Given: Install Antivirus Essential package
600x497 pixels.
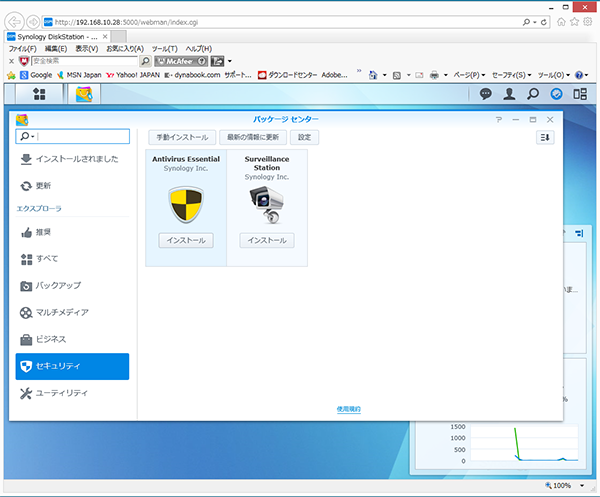Looking at the screenshot, I should pos(185,240).
